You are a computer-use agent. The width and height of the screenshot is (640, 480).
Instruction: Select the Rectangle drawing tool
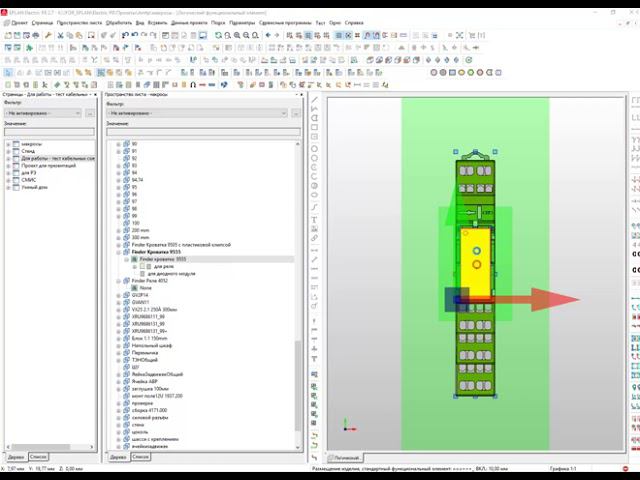click(x=314, y=127)
